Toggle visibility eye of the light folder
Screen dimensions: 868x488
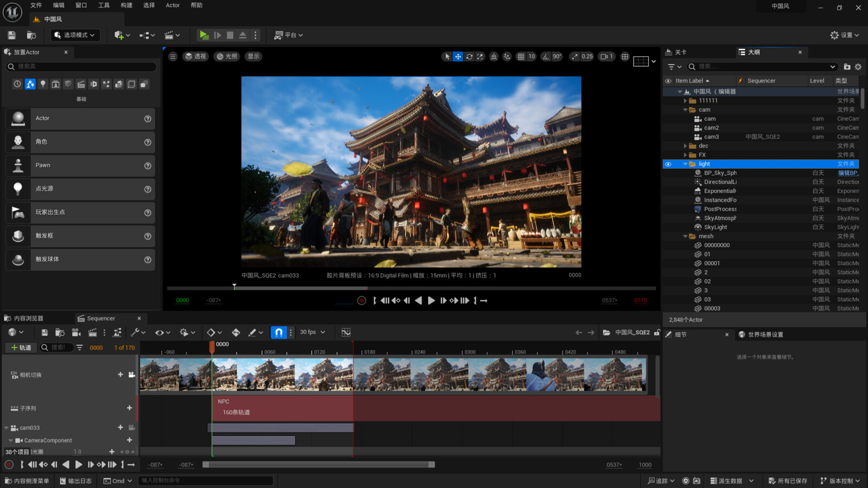click(x=668, y=164)
